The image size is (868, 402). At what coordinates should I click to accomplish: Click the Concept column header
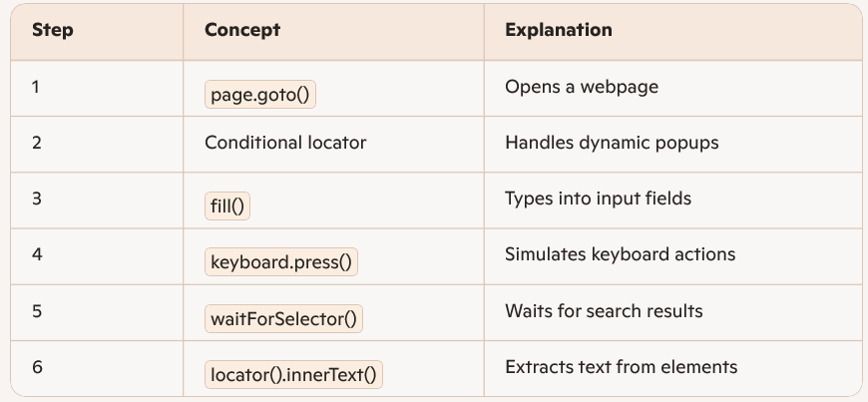[242, 30]
